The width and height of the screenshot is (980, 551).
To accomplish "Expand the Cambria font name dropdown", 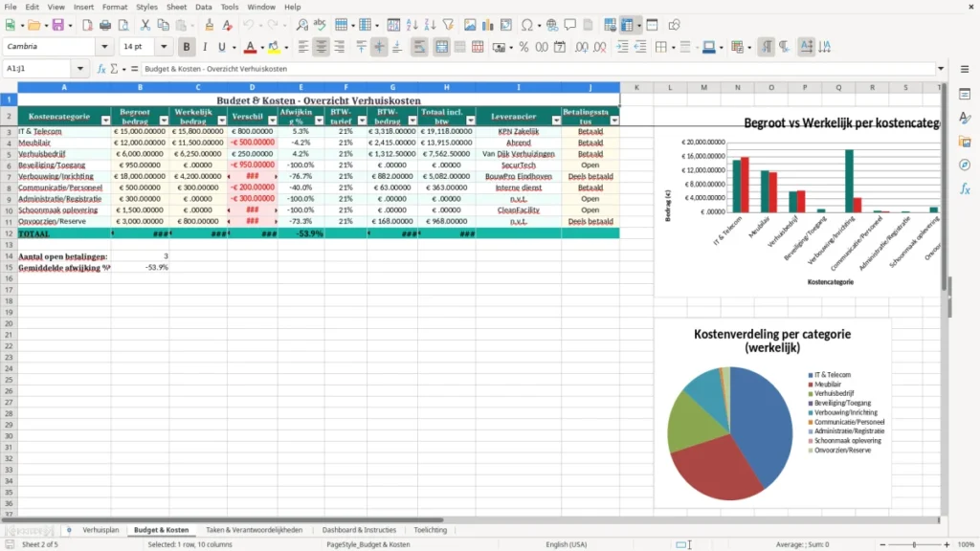I will [x=104, y=47].
